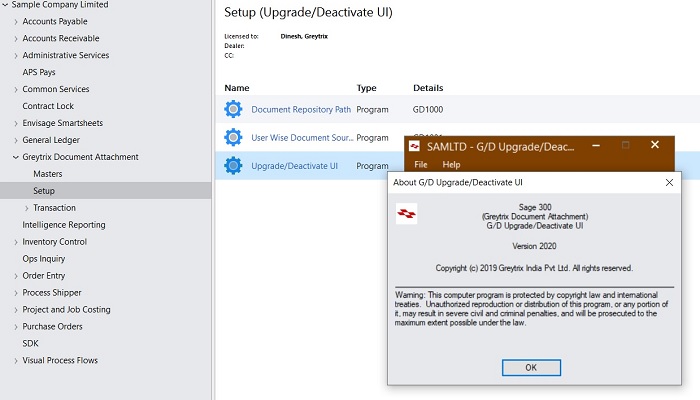Screen dimensions: 700x400
Task: Click the Sage logo inside About dialog
Action: 407,214
